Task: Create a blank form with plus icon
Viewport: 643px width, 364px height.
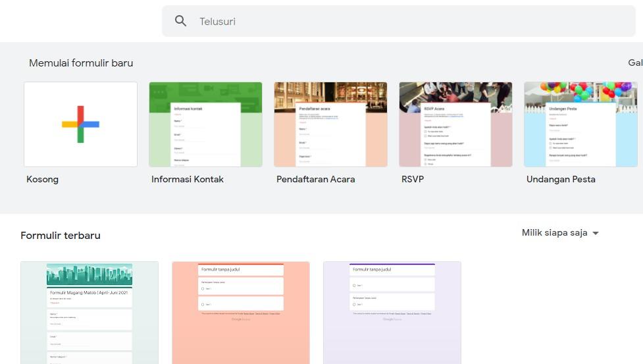Action: 80,124
